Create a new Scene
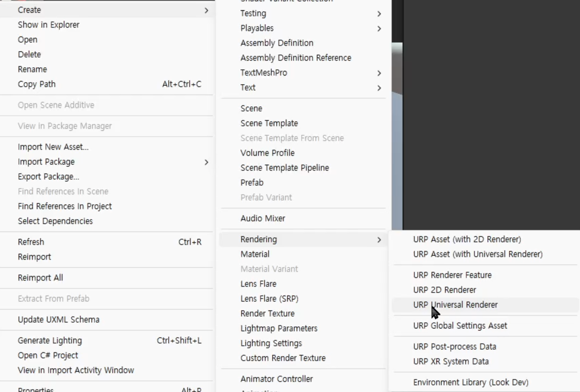 (x=303, y=109)
